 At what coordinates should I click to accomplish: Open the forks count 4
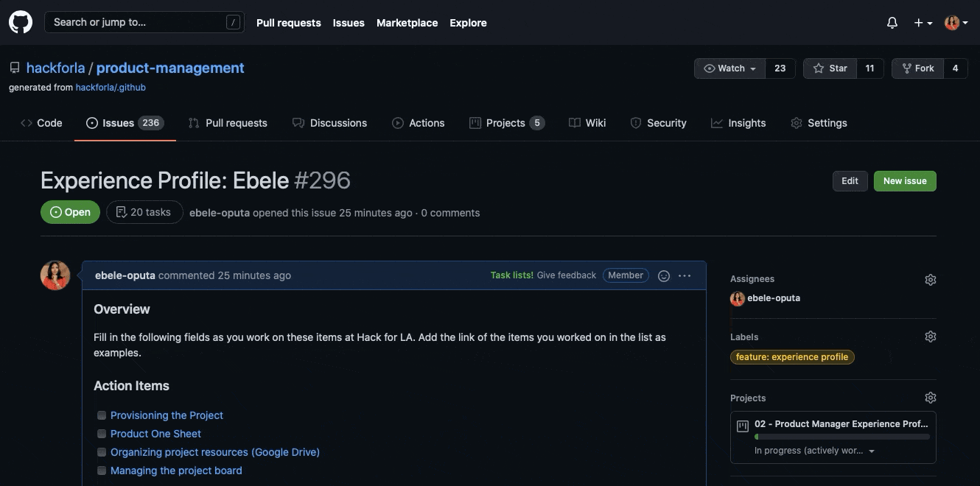[955, 68]
